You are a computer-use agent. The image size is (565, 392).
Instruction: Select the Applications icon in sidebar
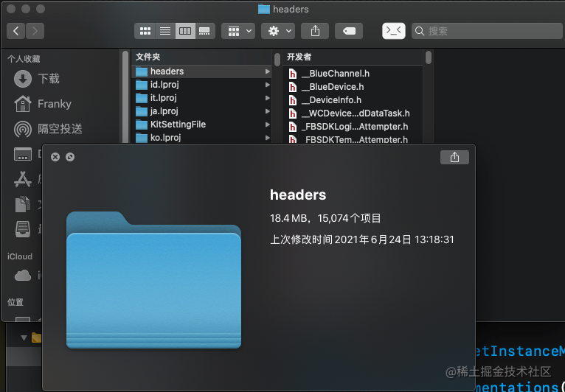(23, 179)
